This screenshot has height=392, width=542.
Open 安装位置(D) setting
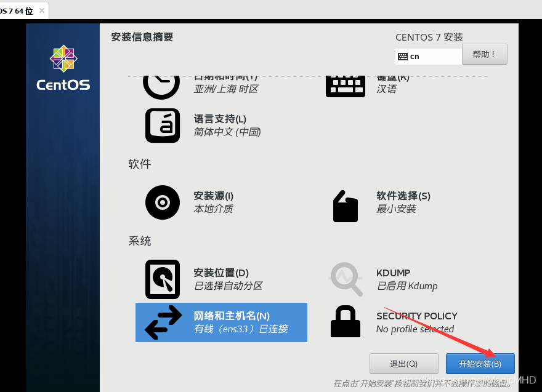(221, 273)
